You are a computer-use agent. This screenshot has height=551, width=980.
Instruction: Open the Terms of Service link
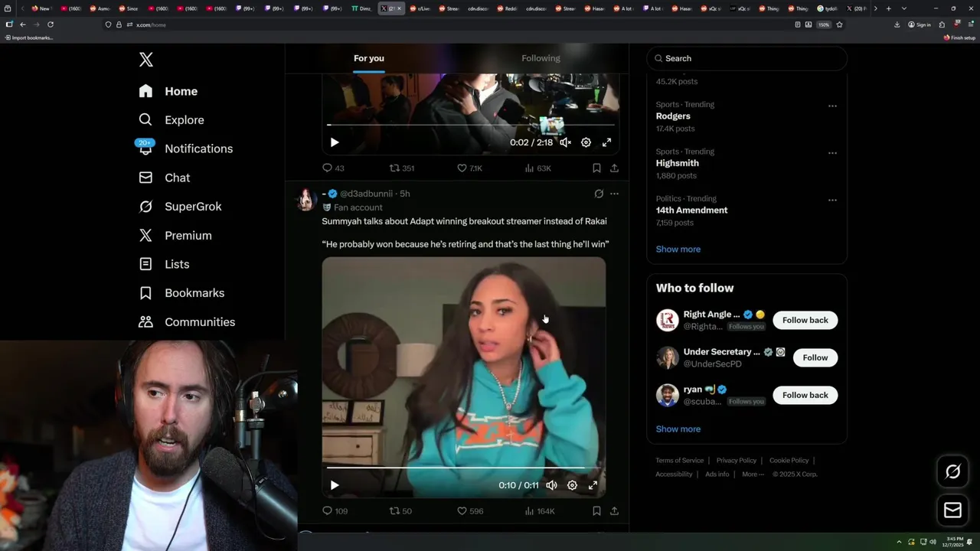point(679,461)
